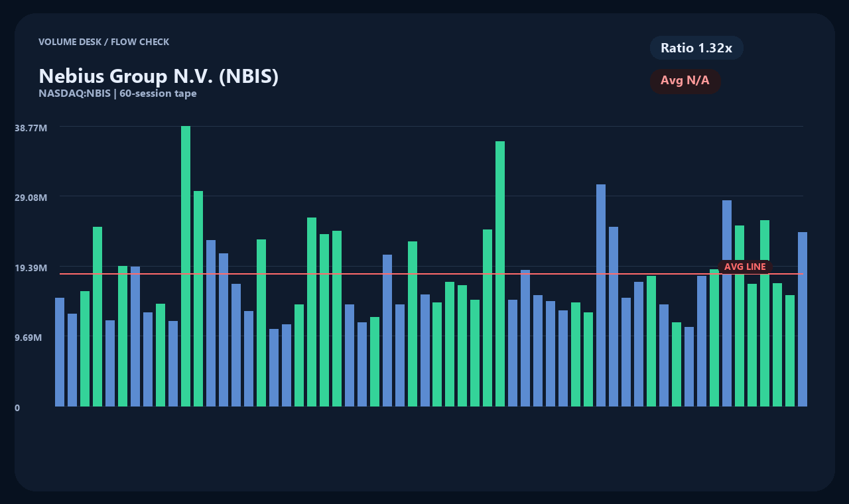
Task: Select the AVG LINE label
Action: (745, 267)
